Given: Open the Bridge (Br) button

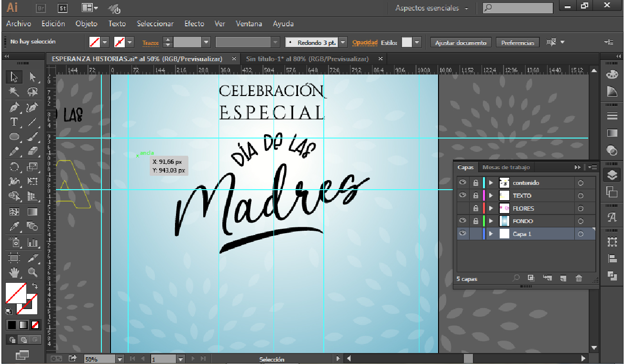Looking at the screenshot, I should [x=42, y=8].
